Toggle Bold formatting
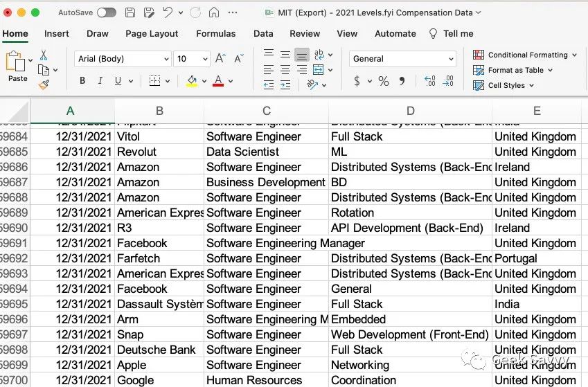The image size is (588, 387). click(82, 80)
